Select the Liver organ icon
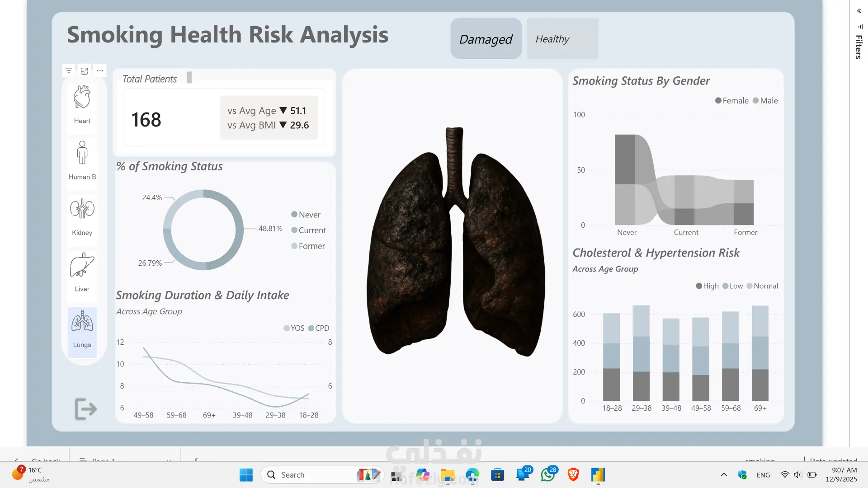This screenshot has height=488, width=868. pos(82,265)
